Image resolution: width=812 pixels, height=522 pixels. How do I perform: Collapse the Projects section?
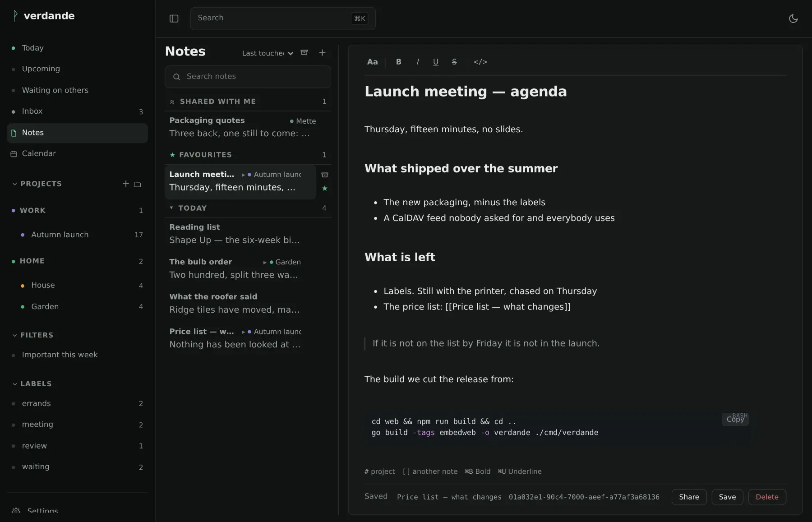37,184
